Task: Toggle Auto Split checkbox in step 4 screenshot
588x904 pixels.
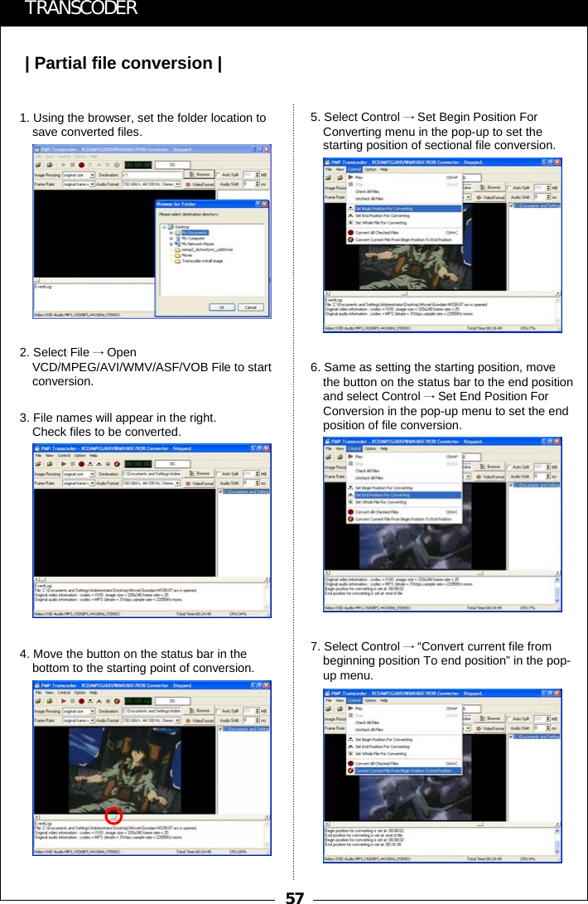Action: (x=218, y=711)
